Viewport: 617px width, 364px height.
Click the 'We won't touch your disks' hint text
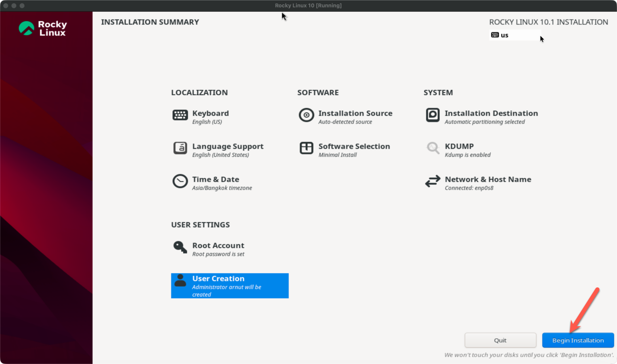(x=529, y=355)
